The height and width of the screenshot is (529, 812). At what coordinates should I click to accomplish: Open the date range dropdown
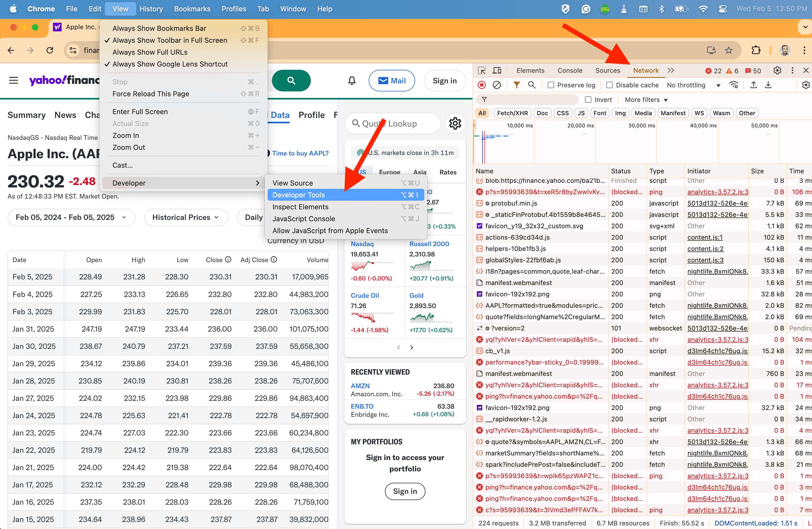click(x=71, y=217)
